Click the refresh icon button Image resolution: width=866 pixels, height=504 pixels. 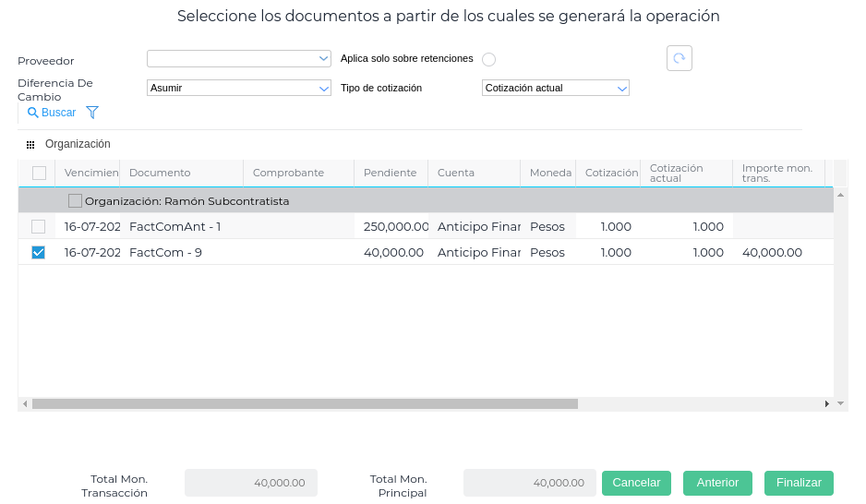pyautogui.click(x=679, y=58)
